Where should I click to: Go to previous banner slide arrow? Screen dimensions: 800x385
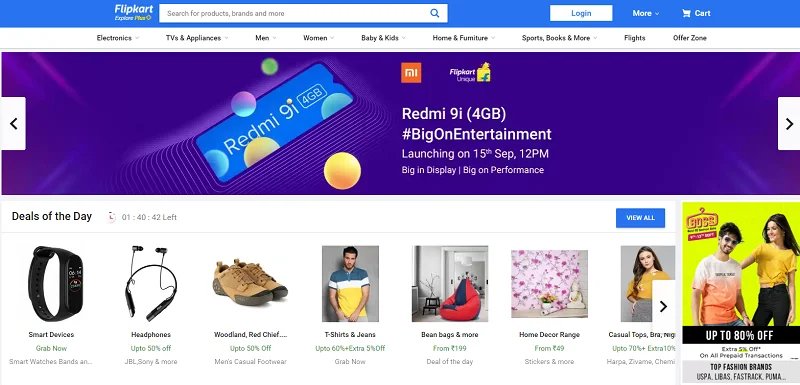tap(13, 123)
